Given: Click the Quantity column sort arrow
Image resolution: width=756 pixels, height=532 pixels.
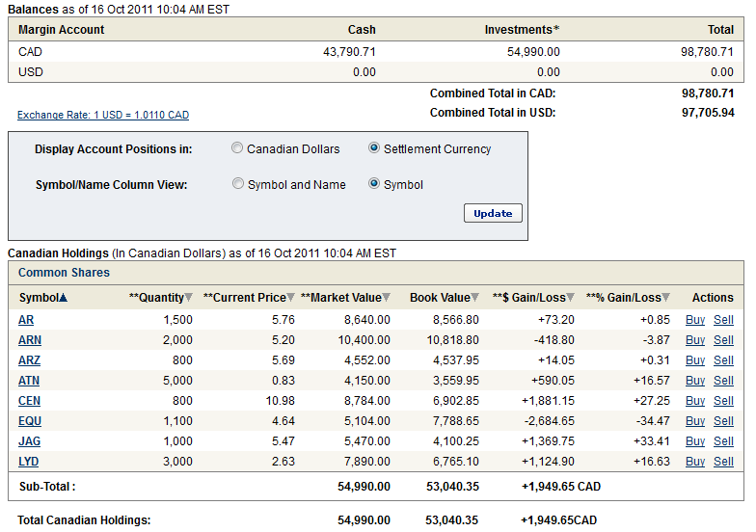Looking at the screenshot, I should coord(188,298).
